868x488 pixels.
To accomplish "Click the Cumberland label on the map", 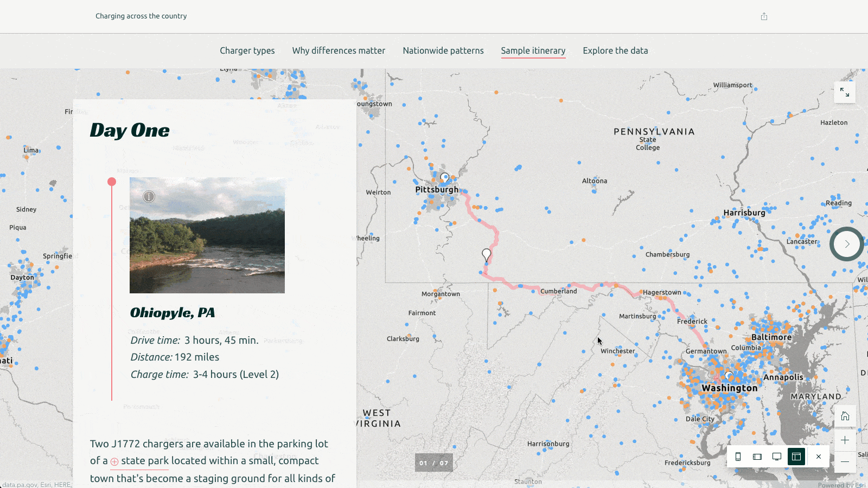I will (559, 291).
